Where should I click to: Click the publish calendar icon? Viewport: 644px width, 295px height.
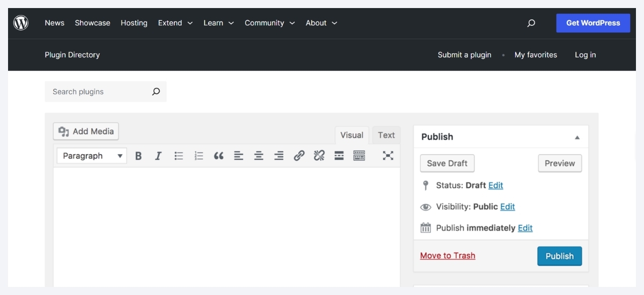click(426, 228)
